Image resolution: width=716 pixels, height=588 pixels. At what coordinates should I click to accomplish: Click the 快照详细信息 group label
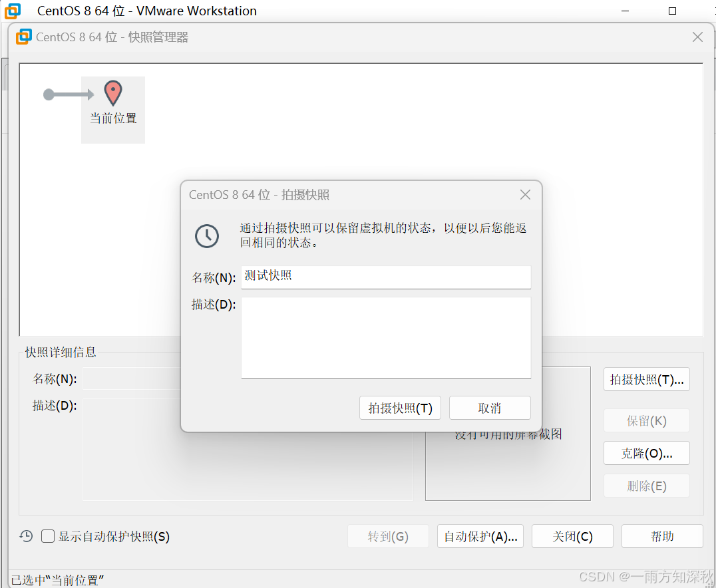[x=61, y=352]
